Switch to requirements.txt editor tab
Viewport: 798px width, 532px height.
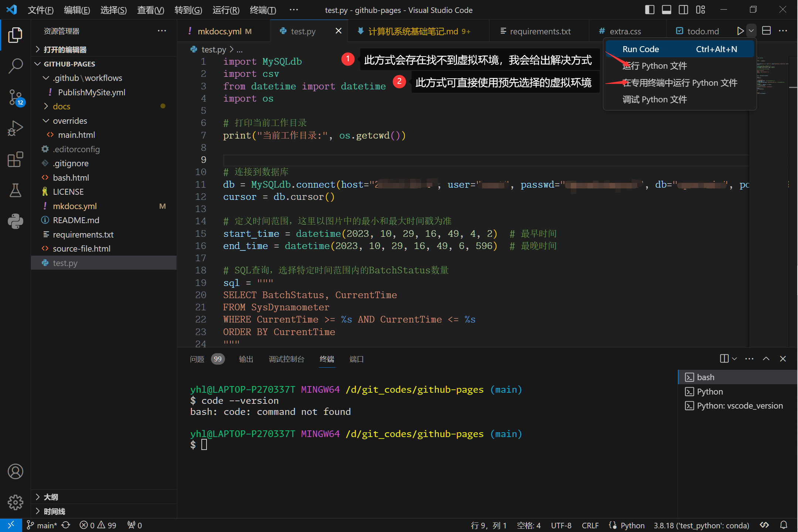click(x=540, y=31)
